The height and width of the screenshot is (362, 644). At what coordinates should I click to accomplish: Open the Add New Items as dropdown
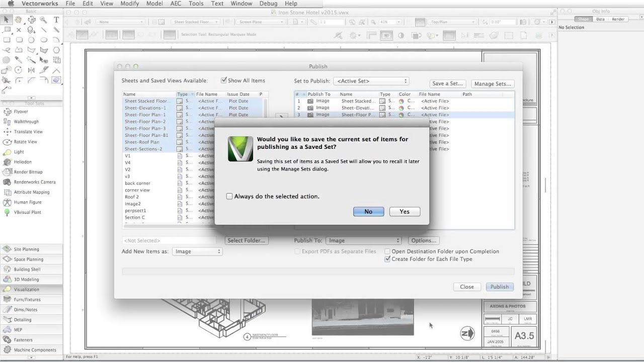click(197, 251)
